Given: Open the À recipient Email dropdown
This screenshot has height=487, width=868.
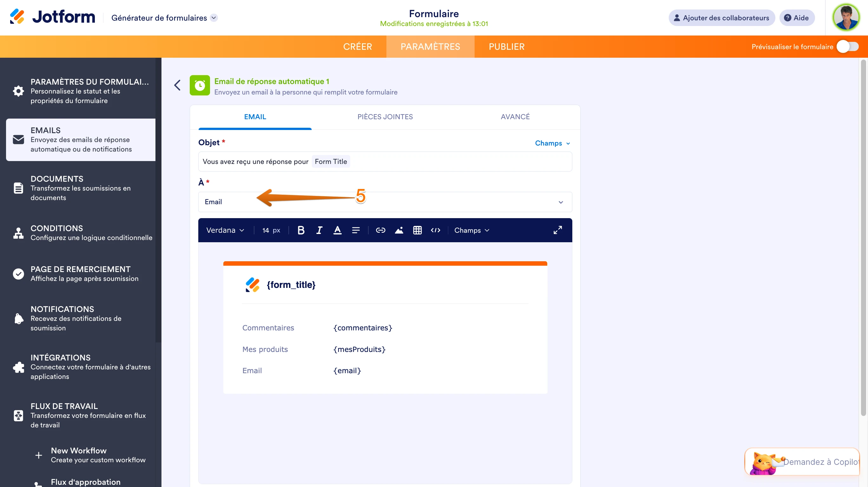Looking at the screenshot, I should point(385,202).
